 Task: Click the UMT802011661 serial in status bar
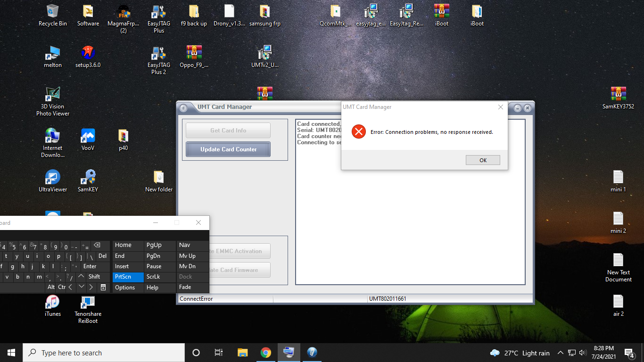point(388,299)
